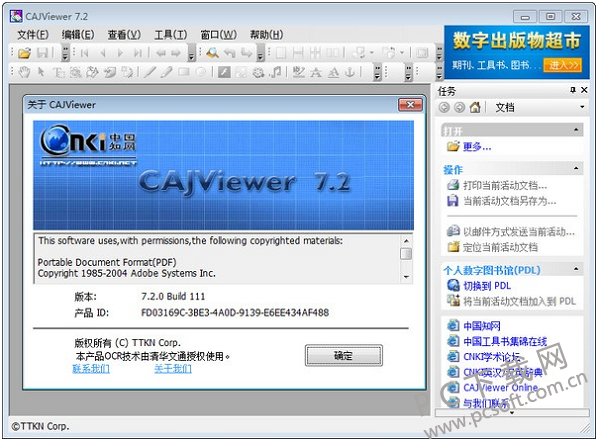Click product ID FD03169C-3BE3-4A0D-9139-E6EE434AF488

pos(235,313)
